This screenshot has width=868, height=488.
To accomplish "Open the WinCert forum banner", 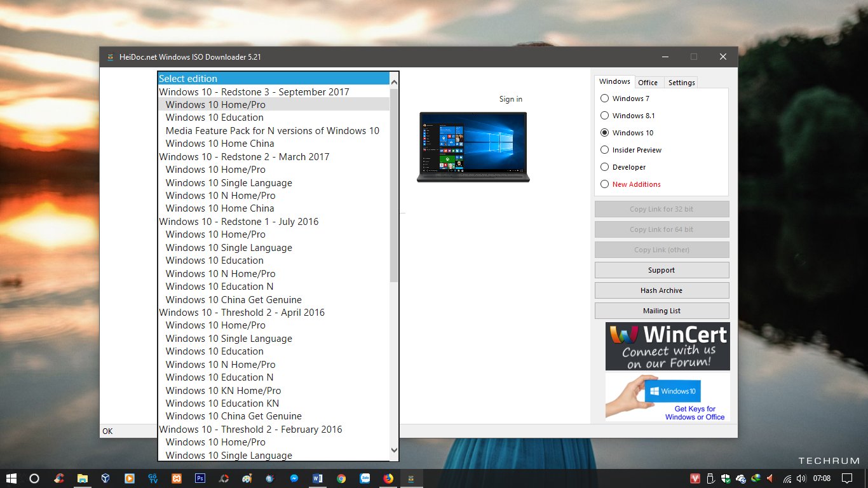I will coord(667,346).
